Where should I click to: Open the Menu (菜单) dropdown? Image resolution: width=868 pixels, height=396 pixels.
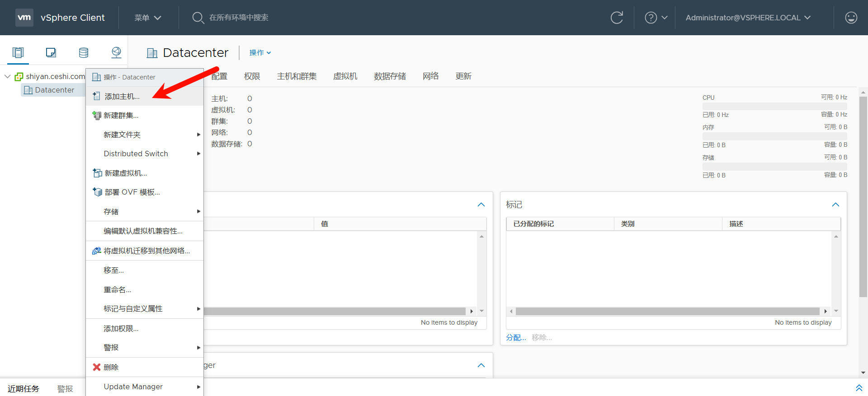pos(148,18)
